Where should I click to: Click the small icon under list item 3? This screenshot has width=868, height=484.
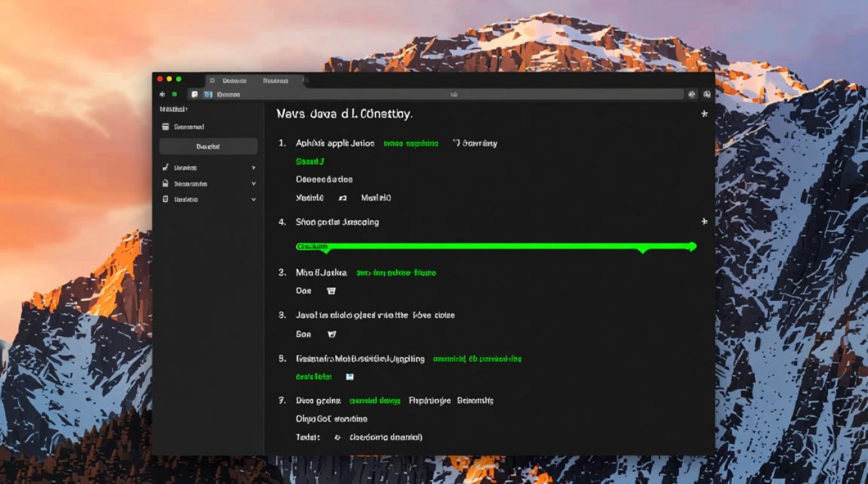pos(331,291)
